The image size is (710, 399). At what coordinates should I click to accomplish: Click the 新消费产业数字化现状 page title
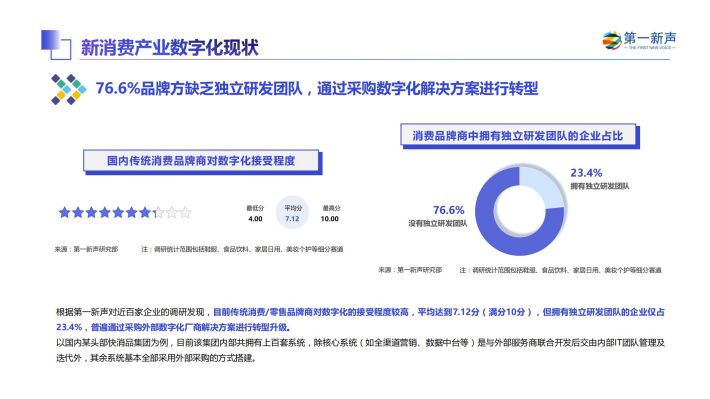pos(169,48)
